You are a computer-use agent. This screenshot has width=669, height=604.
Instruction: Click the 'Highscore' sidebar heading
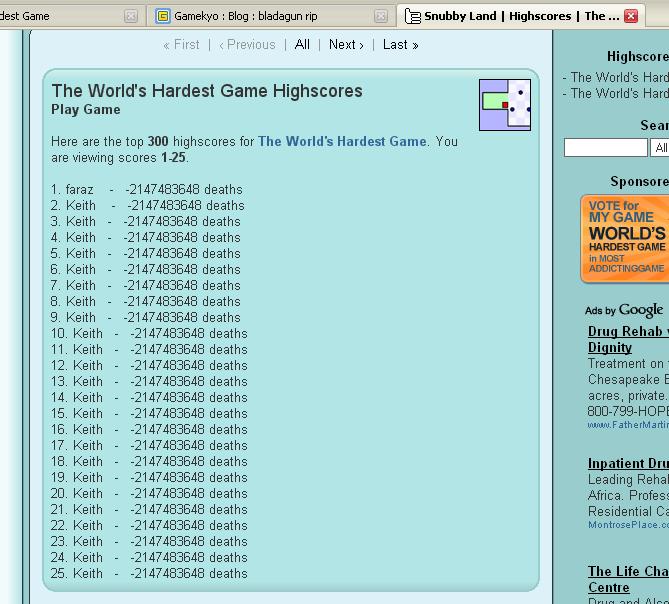coord(638,56)
